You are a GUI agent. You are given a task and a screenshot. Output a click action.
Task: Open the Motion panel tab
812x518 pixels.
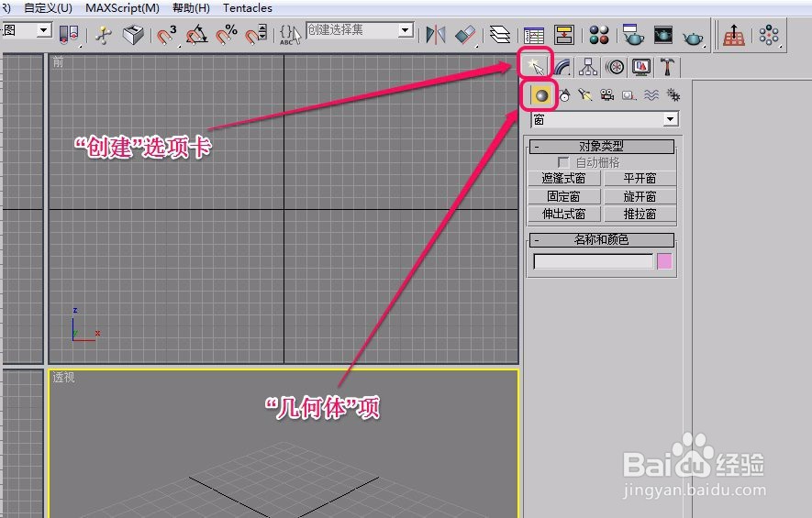(x=615, y=67)
